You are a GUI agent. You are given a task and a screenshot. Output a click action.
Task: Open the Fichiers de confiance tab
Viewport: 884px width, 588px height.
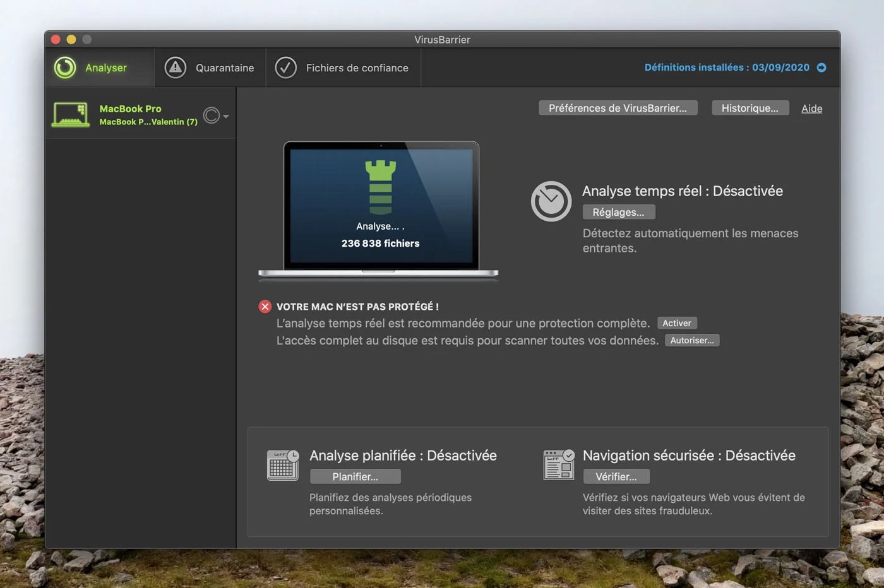(x=343, y=68)
